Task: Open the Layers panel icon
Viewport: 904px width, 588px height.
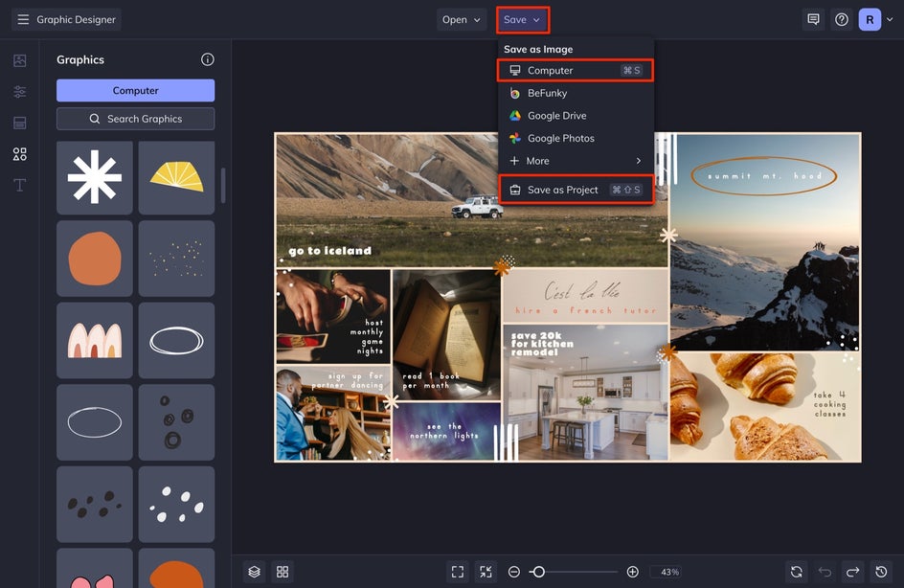Action: [255, 572]
